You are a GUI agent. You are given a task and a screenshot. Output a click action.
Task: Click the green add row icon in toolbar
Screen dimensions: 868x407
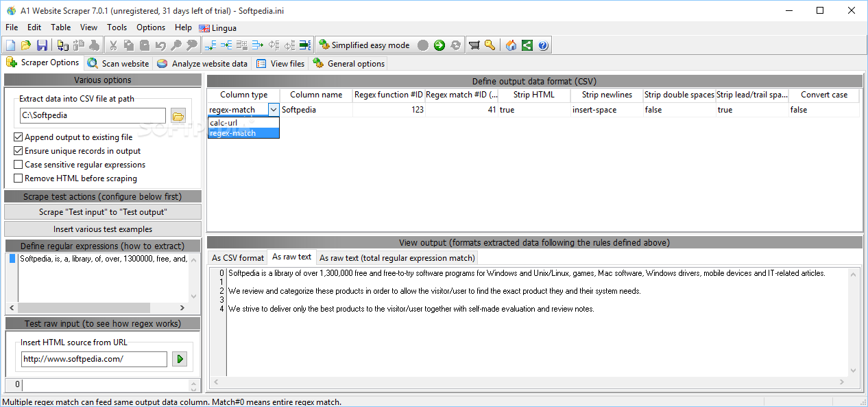pos(305,45)
